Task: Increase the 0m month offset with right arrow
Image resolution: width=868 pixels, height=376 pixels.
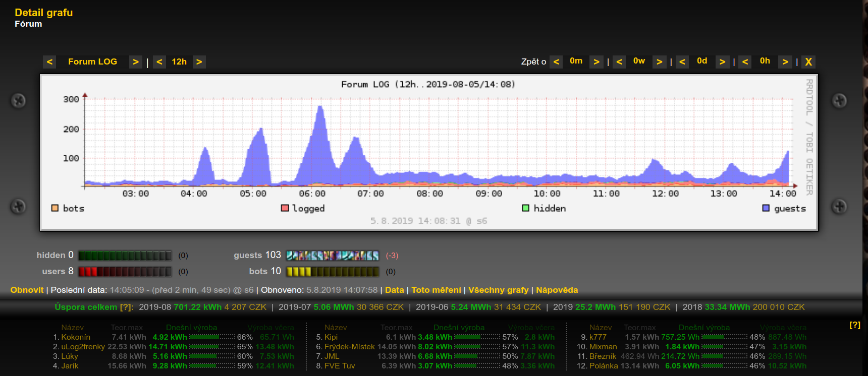Action: (596, 62)
